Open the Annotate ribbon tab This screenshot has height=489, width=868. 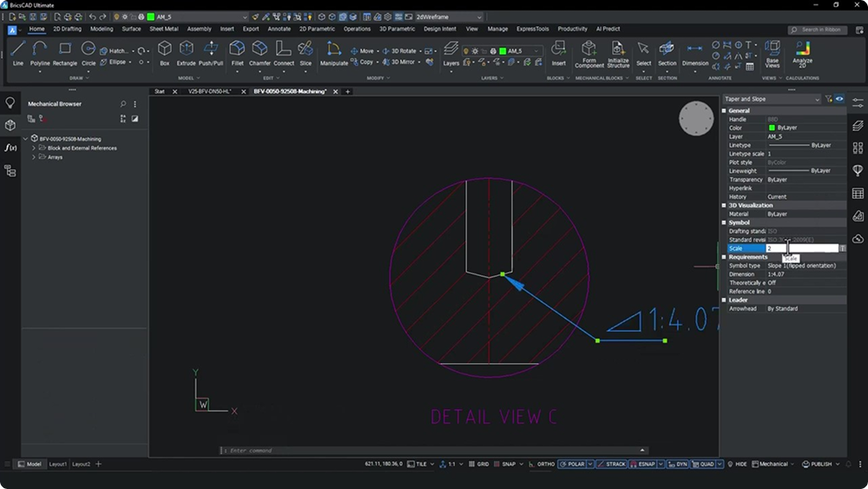click(279, 29)
